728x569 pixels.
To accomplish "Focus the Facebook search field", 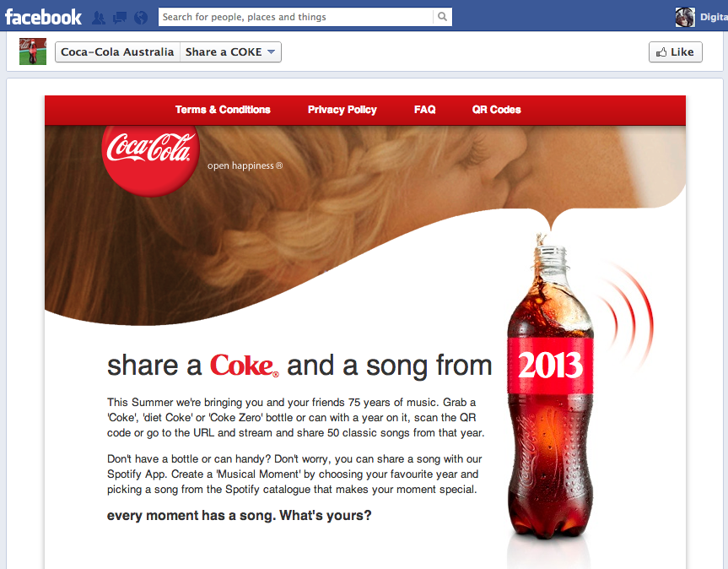I will pos(295,17).
